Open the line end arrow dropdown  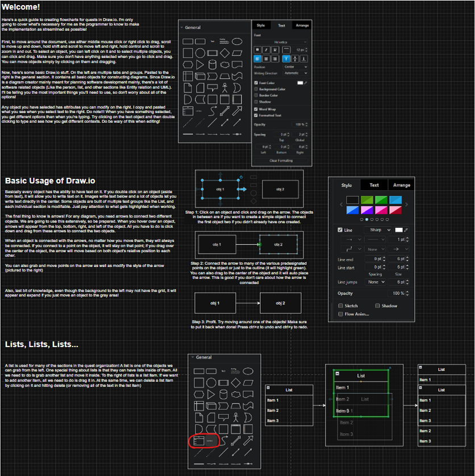coord(398,249)
